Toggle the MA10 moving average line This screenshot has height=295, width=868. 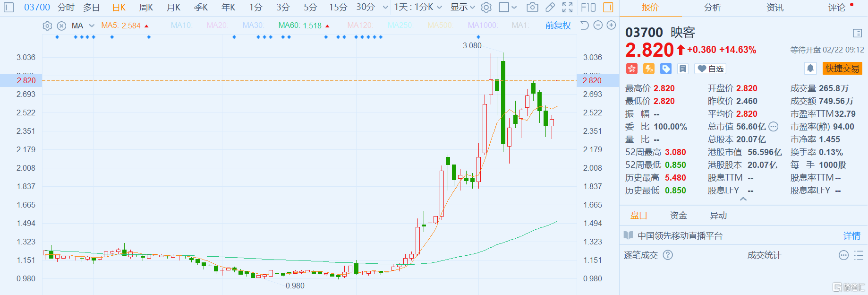pos(181,26)
